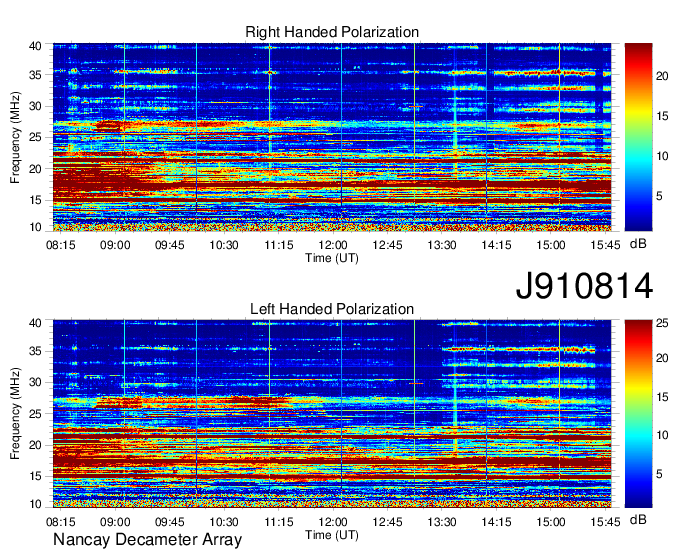Select the 15 tick on left-handed colorbar
680x552 pixels.
coord(662,397)
